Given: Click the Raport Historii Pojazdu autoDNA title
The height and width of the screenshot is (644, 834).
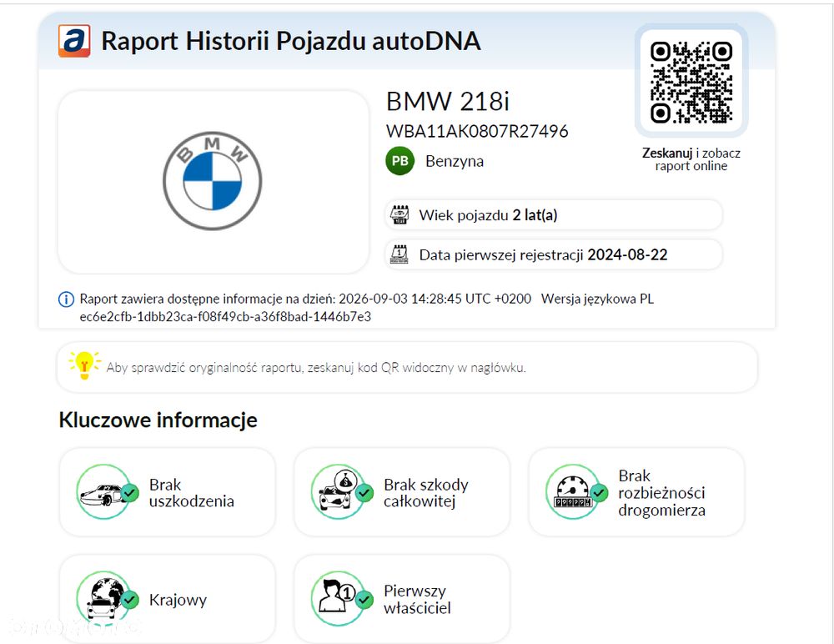Looking at the screenshot, I should (291, 41).
